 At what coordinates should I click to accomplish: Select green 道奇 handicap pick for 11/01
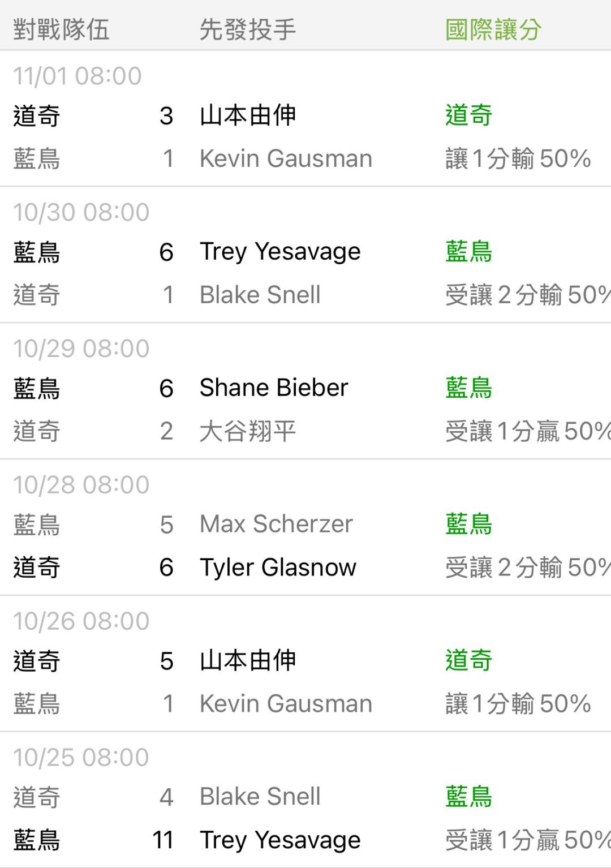[x=468, y=115]
